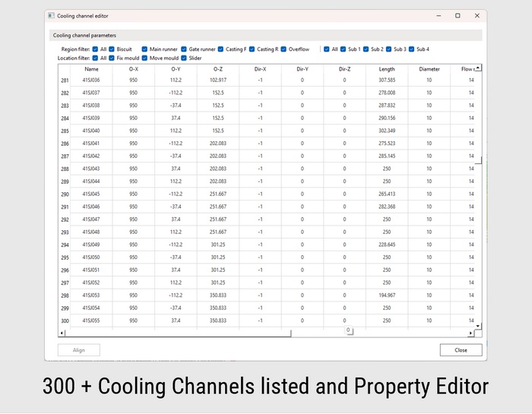The image size is (532, 414).
Task: Toggle the Sub All checkbox
Action: click(x=326, y=49)
